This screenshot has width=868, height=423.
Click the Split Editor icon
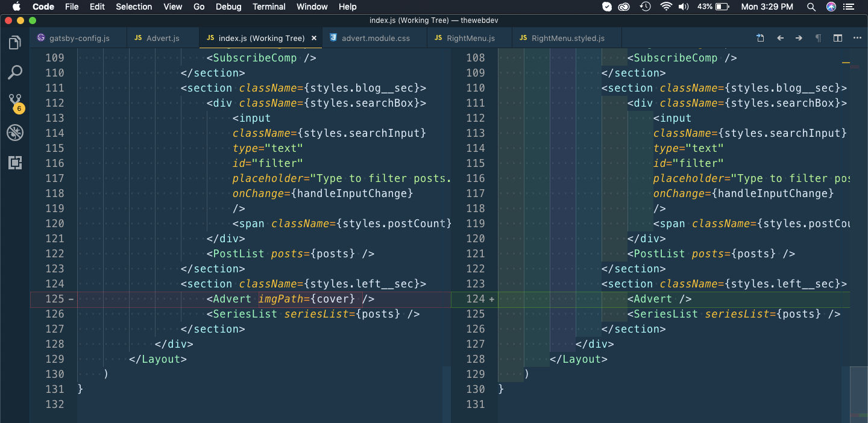tap(838, 38)
